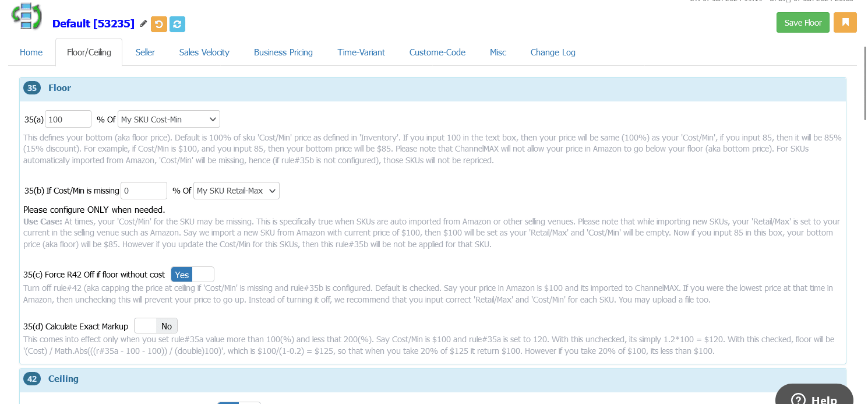This screenshot has width=868, height=404.
Task: Click the 35(a) percentage input field
Action: [68, 119]
